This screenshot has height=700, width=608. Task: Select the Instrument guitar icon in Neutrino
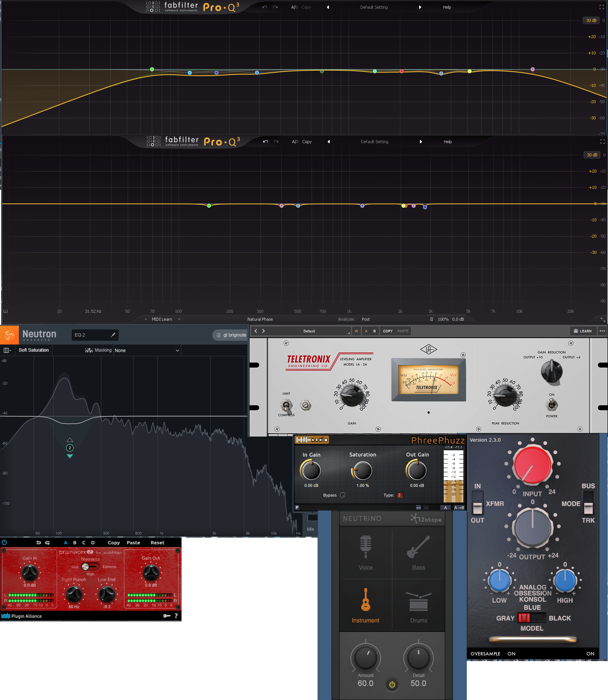pyautogui.click(x=366, y=600)
